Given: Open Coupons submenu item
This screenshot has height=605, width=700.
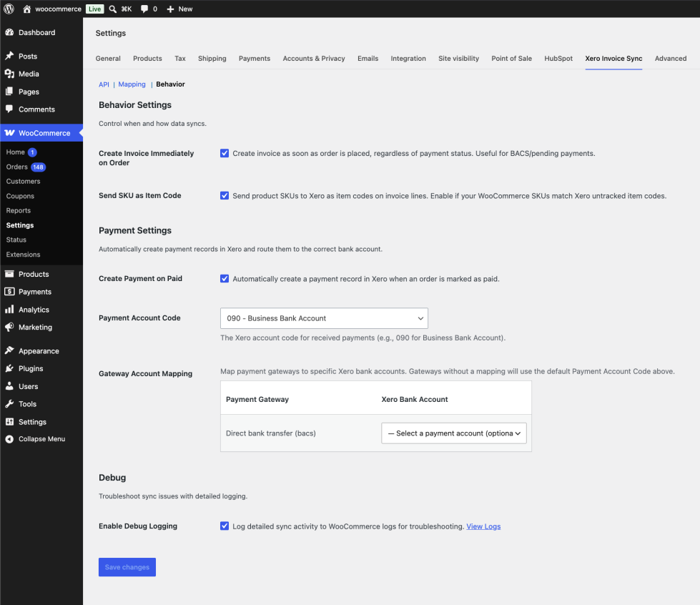Looking at the screenshot, I should click(20, 196).
